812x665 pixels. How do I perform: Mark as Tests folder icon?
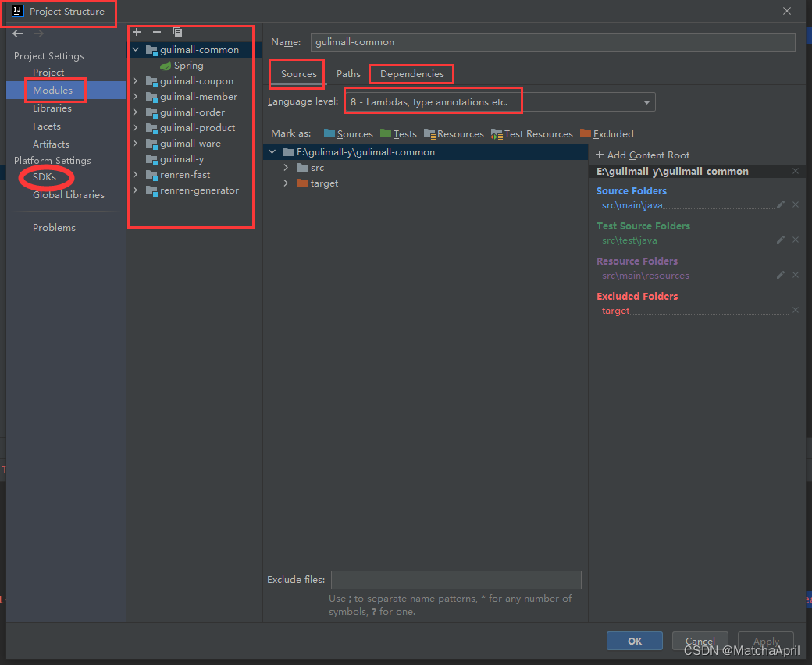[x=386, y=133]
